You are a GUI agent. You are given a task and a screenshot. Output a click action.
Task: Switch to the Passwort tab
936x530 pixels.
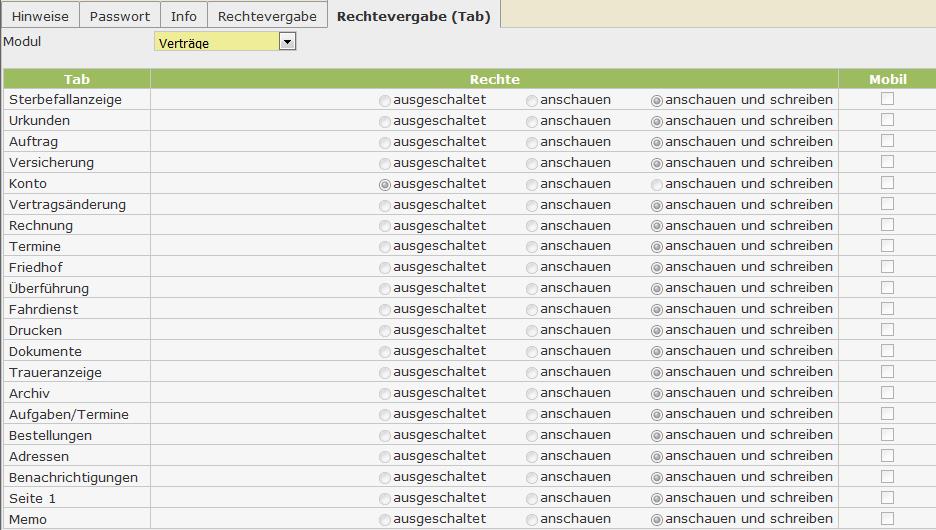(119, 16)
